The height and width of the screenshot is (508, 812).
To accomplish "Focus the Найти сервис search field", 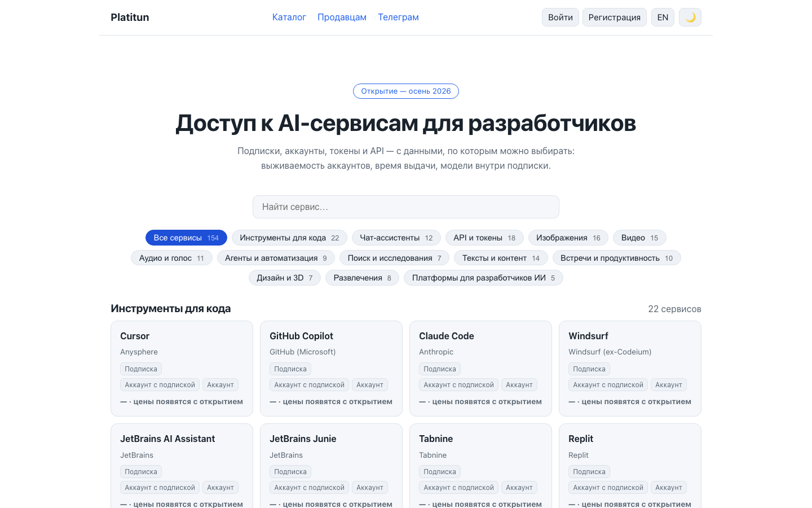I will point(406,207).
